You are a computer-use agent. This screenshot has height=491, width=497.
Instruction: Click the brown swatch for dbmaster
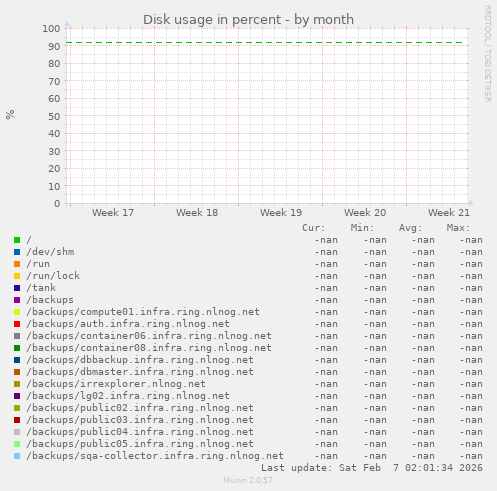pyautogui.click(x=17, y=372)
